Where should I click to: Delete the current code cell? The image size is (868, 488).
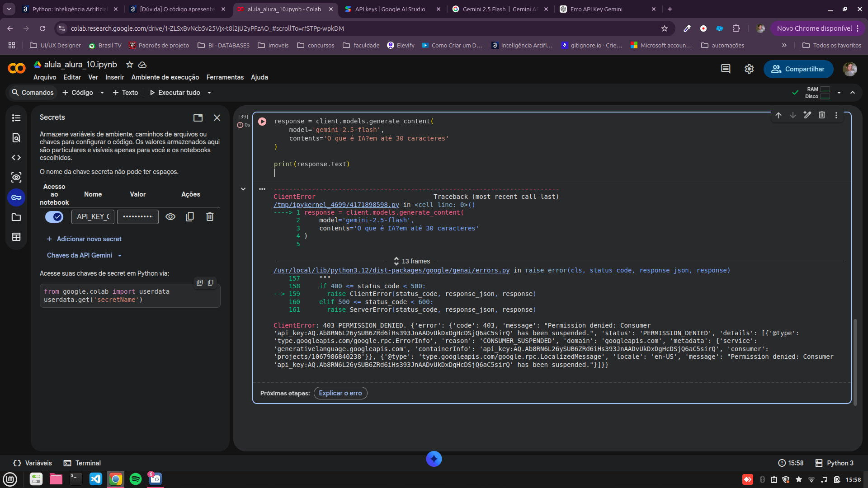(x=822, y=115)
